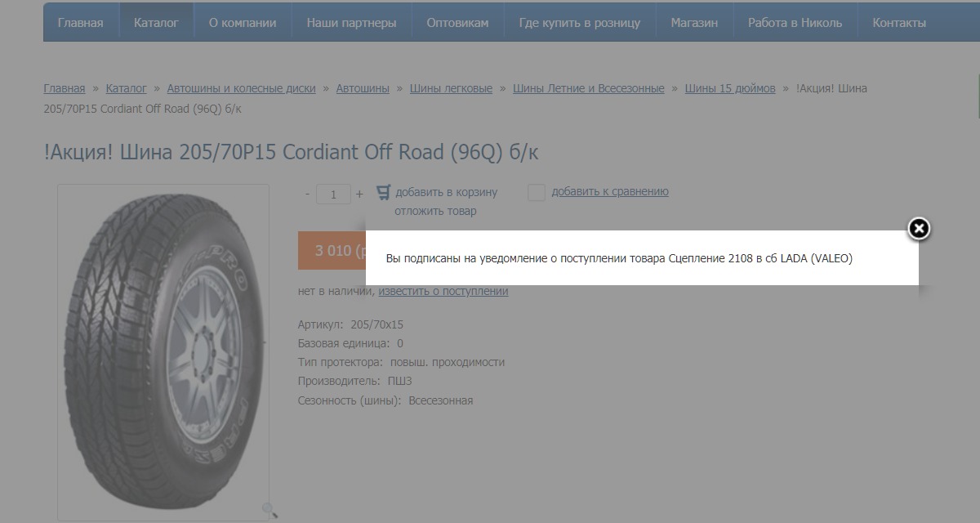Viewport: 980px width, 523px height.
Task: Open the Главная menu item
Action: (81, 23)
